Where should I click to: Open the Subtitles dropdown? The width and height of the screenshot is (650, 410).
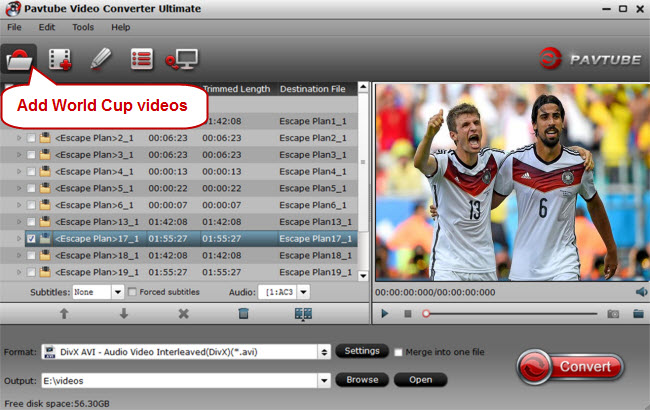click(x=118, y=292)
